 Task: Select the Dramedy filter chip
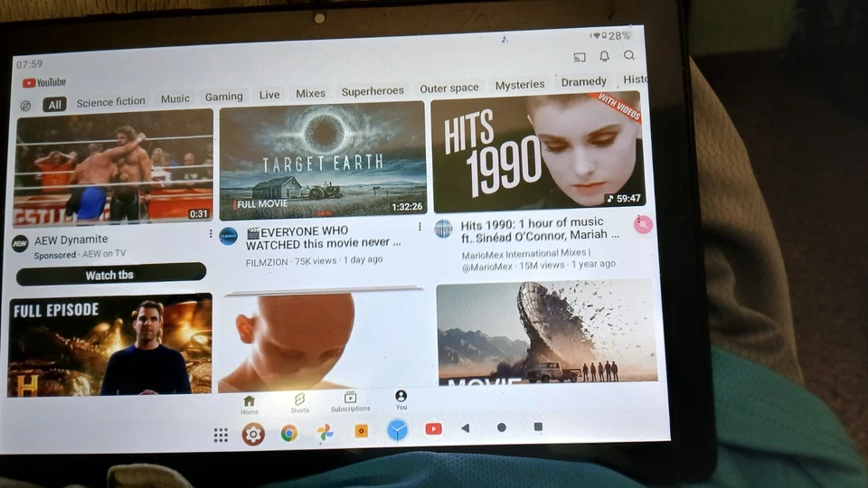tap(583, 82)
